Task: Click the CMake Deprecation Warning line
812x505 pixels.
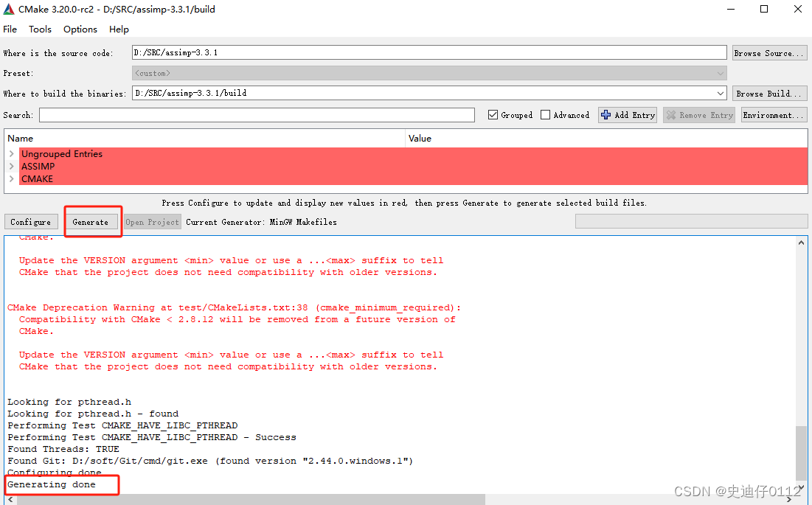Action: (234, 307)
